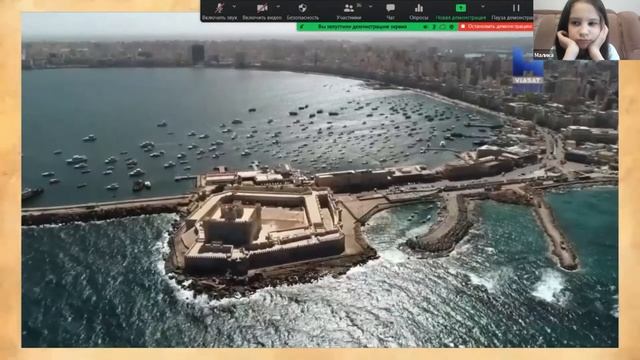Open the Чат panel
The width and height of the screenshot is (640, 360).
click(x=390, y=11)
